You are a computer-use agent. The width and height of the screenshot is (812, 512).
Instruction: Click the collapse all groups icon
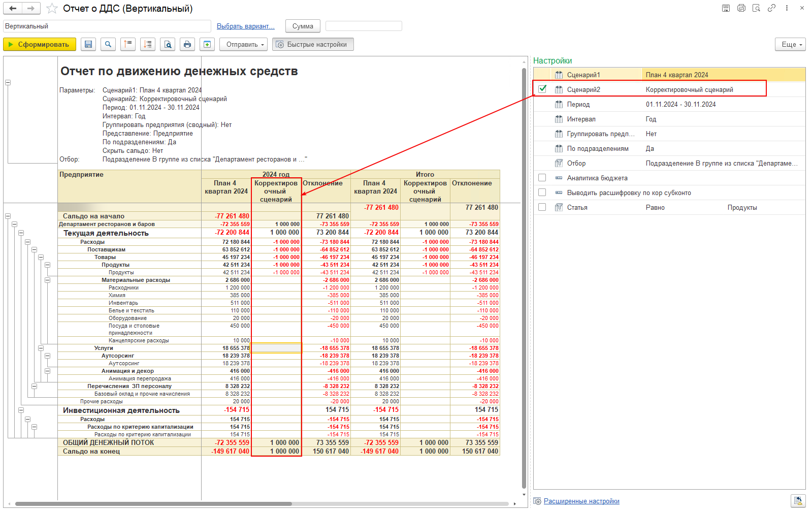tap(128, 44)
